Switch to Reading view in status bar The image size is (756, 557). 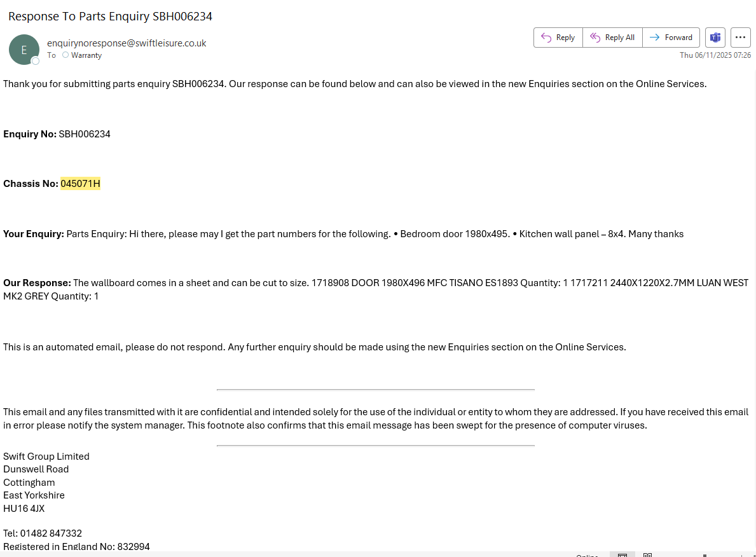coord(647,554)
